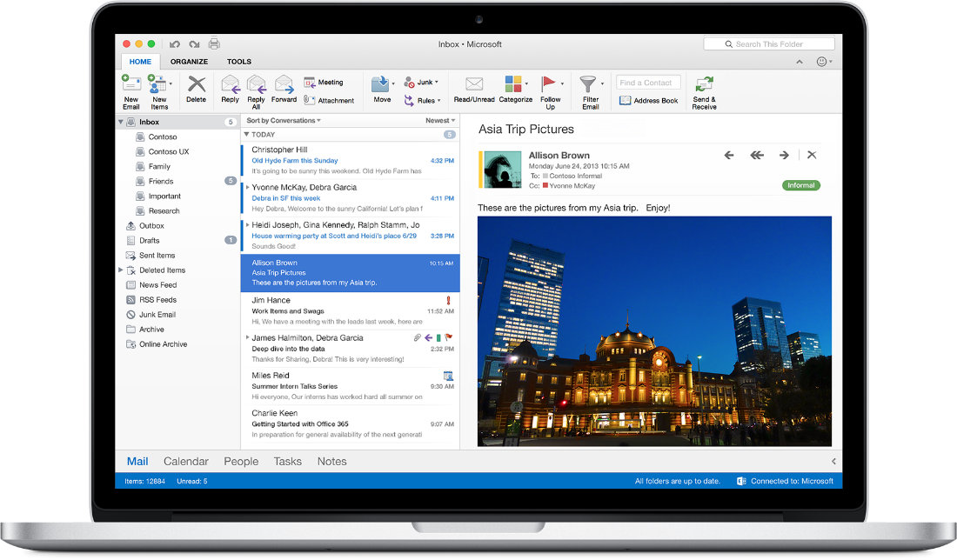The width and height of the screenshot is (957, 560).
Task: Click inside the Find a Contact field
Action: pos(648,82)
